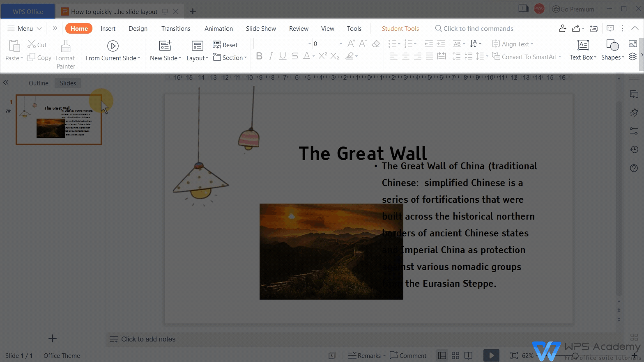
Task: Switch to Reading view
Action: (468, 355)
